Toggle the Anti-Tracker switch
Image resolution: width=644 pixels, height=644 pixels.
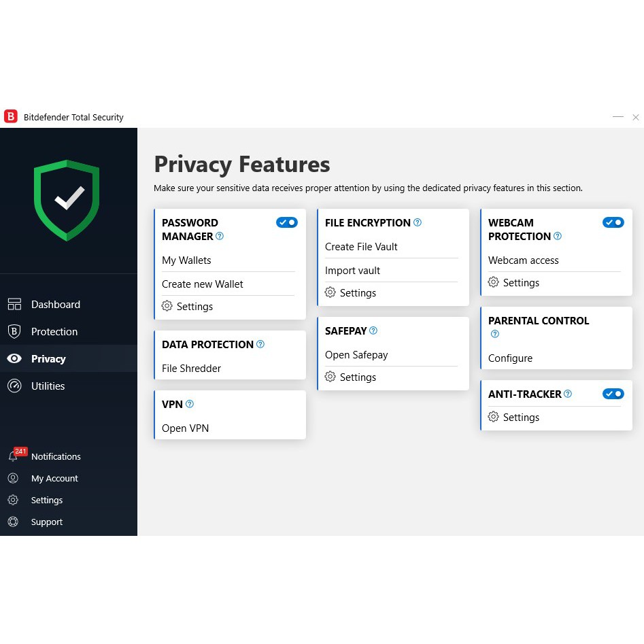tap(613, 394)
